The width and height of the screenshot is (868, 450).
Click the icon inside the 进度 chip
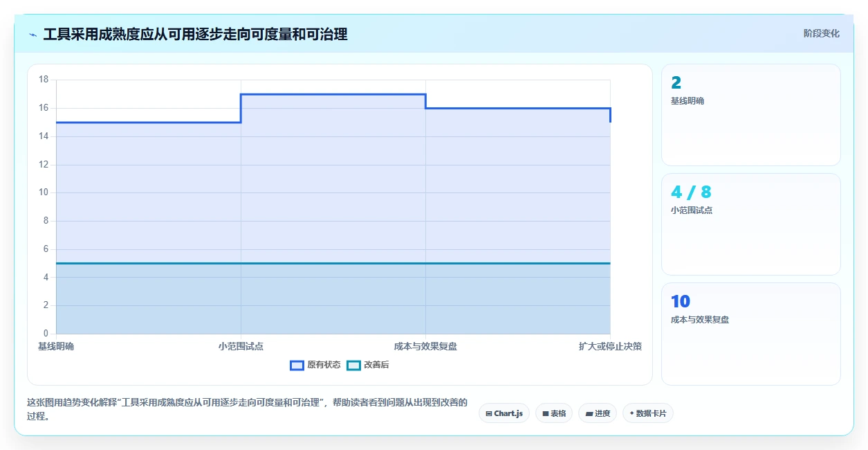[x=589, y=413]
